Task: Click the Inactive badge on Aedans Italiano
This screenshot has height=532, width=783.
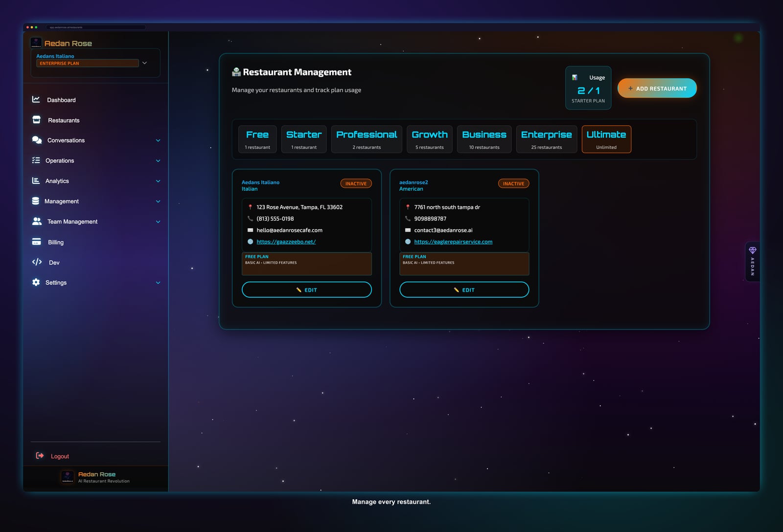Action: (356, 183)
